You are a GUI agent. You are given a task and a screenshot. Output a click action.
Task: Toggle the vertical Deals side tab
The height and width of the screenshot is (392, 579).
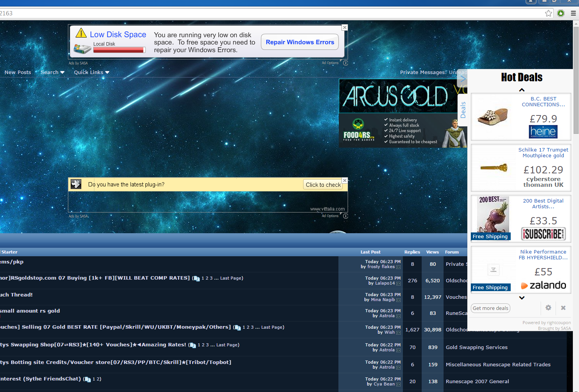(463, 110)
